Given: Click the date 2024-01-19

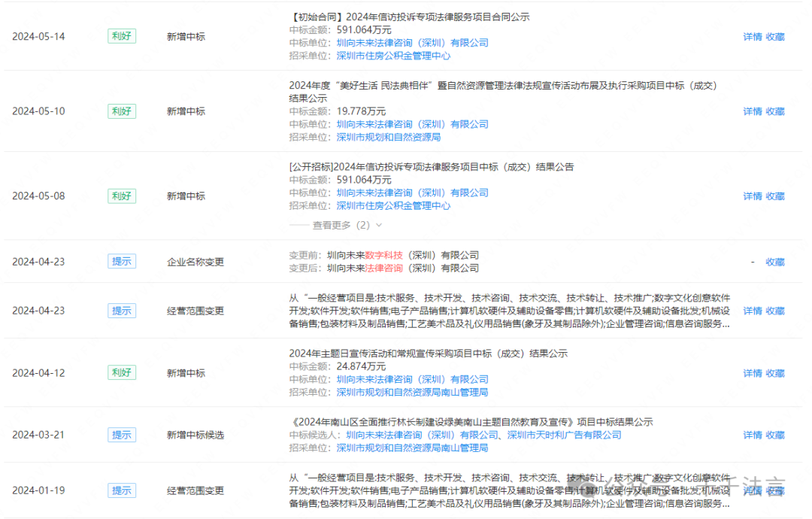Looking at the screenshot, I should [x=38, y=490].
